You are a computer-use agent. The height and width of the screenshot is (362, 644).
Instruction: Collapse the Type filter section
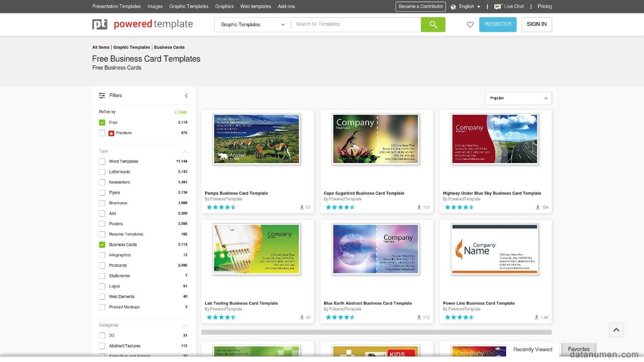pyautogui.click(x=185, y=151)
